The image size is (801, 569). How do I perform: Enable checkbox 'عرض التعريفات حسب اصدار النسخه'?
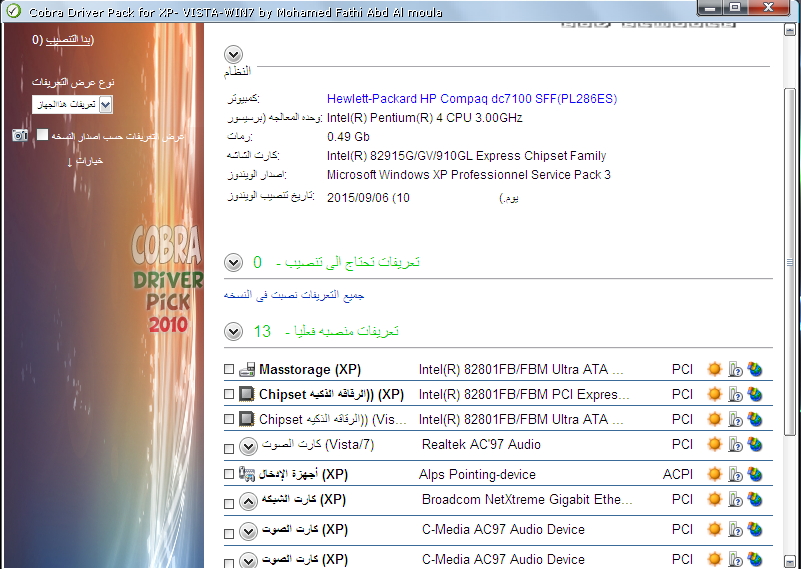pyautogui.click(x=42, y=135)
